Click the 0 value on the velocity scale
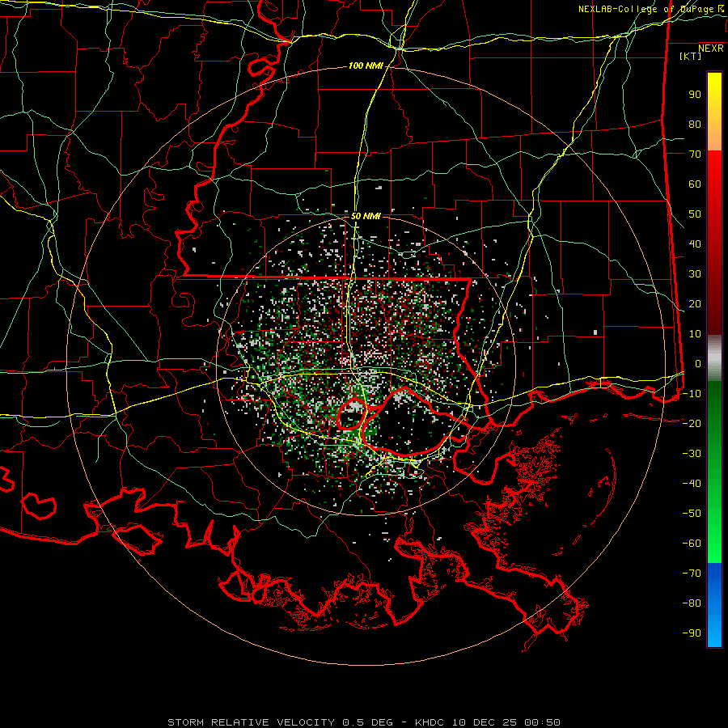The height and width of the screenshot is (728, 728). click(698, 363)
